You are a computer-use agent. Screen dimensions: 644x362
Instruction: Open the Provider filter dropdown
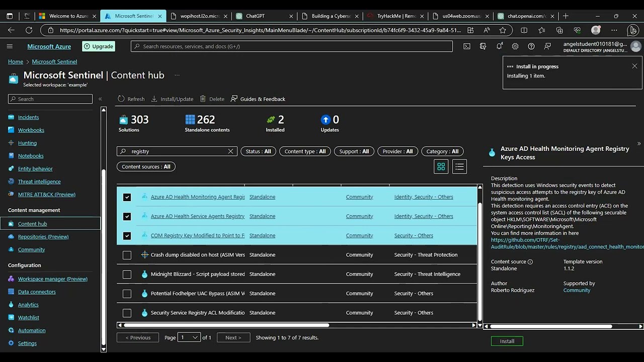397,151
